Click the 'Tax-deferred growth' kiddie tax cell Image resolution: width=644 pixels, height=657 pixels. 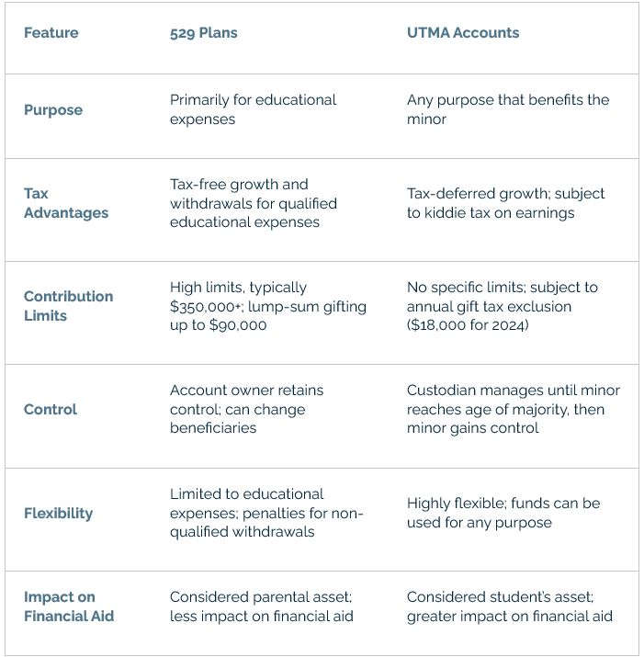coord(505,203)
